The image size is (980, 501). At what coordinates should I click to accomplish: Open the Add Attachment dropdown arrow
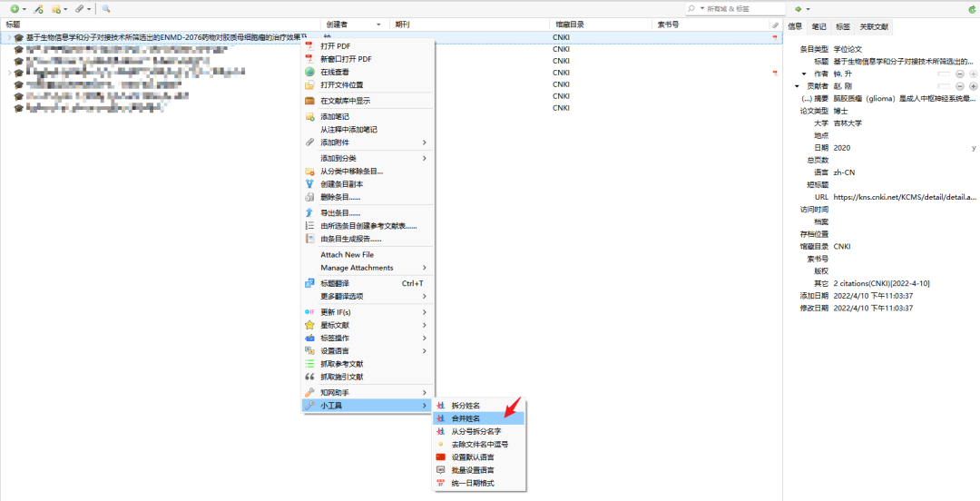point(89,9)
